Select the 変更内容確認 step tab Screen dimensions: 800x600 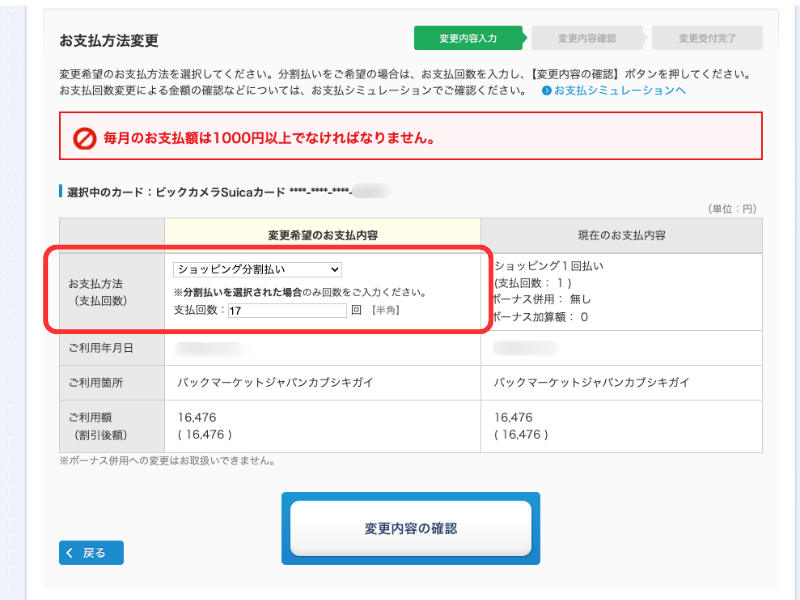pyautogui.click(x=587, y=38)
